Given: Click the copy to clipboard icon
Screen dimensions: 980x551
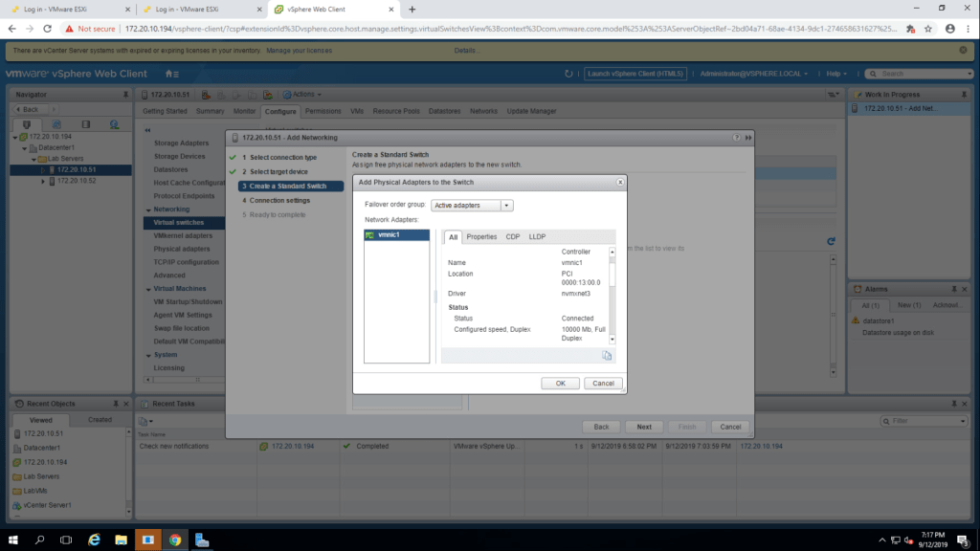Looking at the screenshot, I should click(x=606, y=355).
